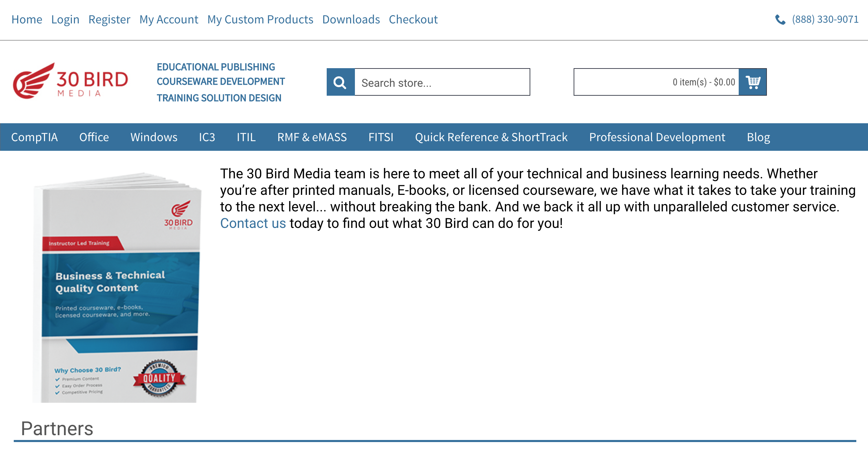Click the EDUCATIONAL PUBLISHING tagline text
868x451 pixels.
pos(216,67)
